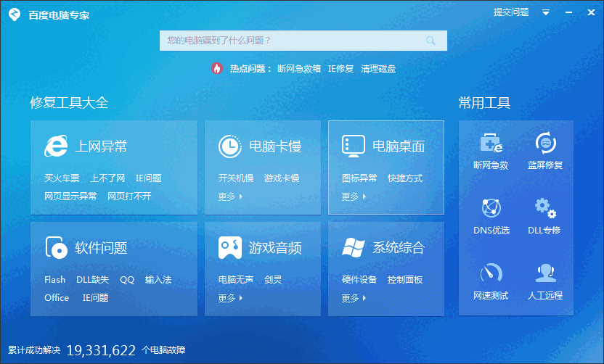Expand 更多 in 游戏音频 card
This screenshot has width=604, height=364.
(x=230, y=298)
